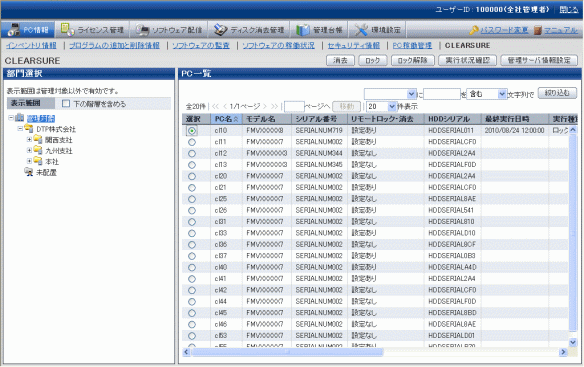This screenshot has height=367, width=584.
Task: Open the マニュアル link
Action: tap(561, 30)
